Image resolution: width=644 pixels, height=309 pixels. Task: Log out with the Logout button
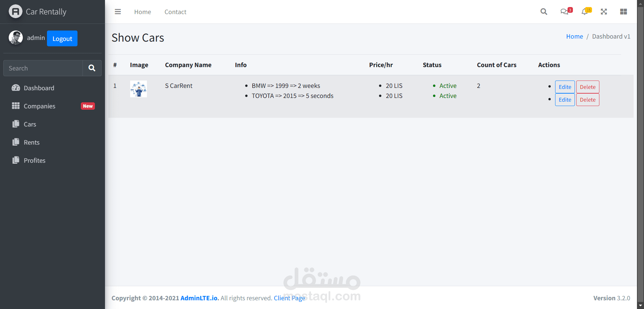pyautogui.click(x=62, y=38)
